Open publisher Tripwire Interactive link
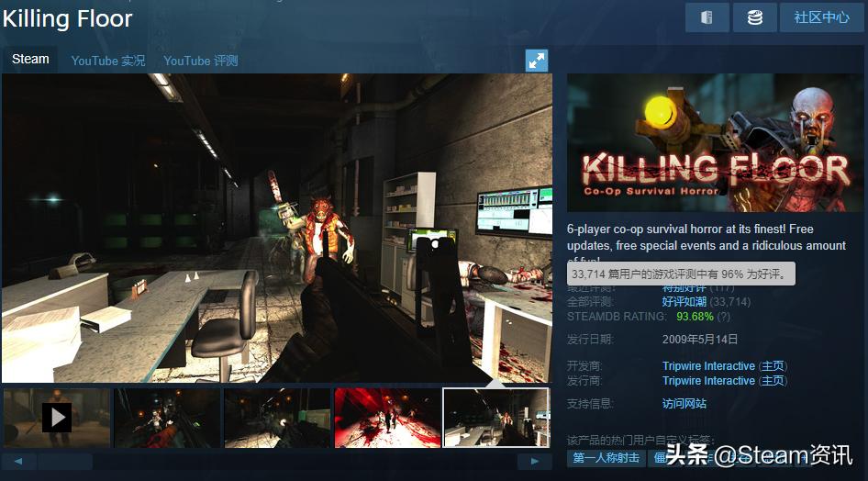Viewport: 868px width, 481px height. (x=708, y=381)
